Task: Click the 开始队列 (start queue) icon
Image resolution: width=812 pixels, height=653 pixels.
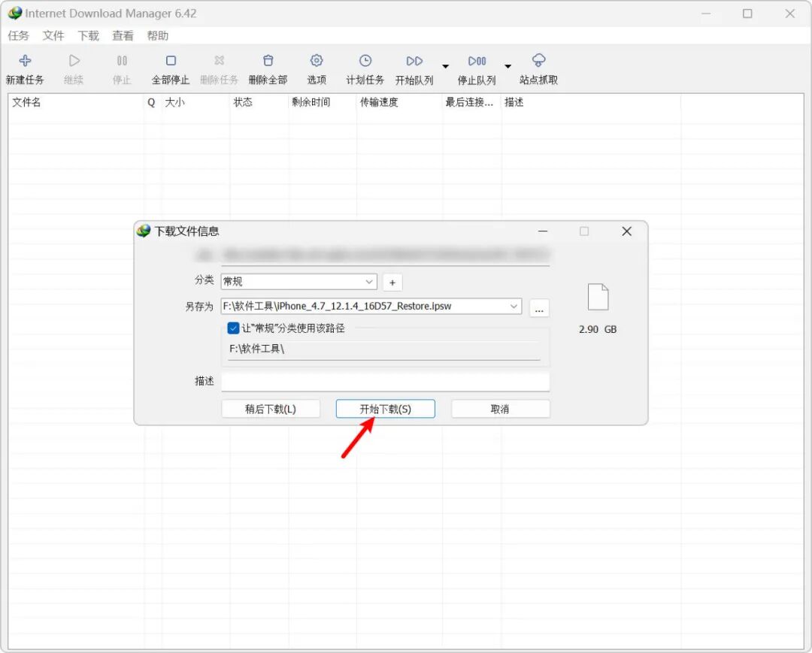Action: point(414,61)
